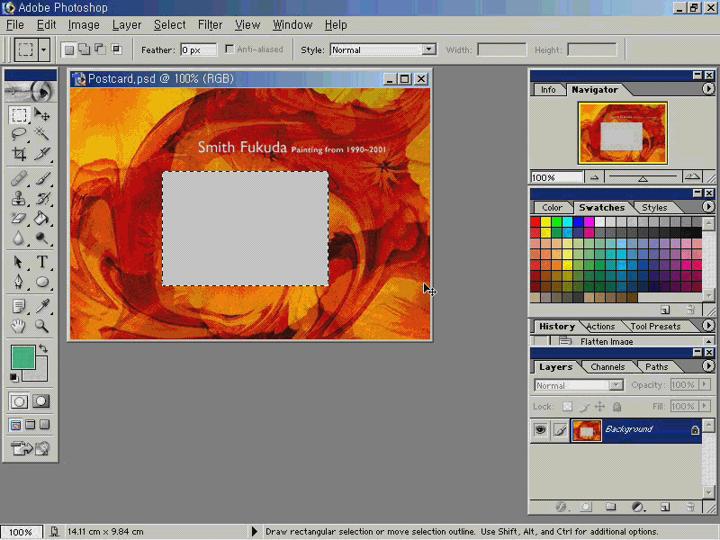Screen dimensions: 720x540
Task: Open Layers panel flyout menu
Action: pyautogui.click(x=708, y=366)
